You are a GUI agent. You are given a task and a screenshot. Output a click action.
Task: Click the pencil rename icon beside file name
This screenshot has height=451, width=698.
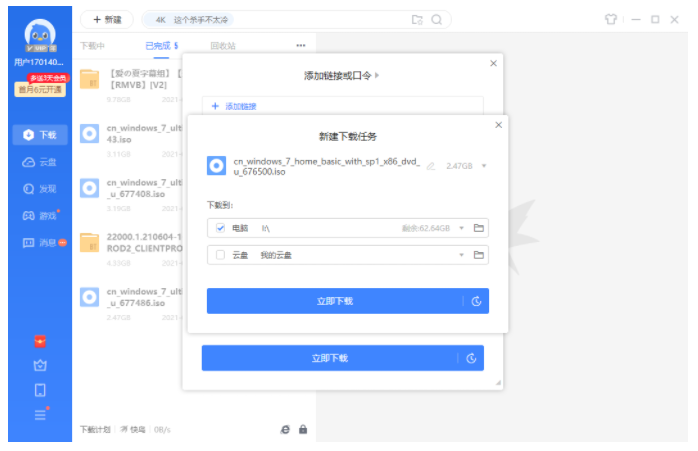click(x=430, y=166)
